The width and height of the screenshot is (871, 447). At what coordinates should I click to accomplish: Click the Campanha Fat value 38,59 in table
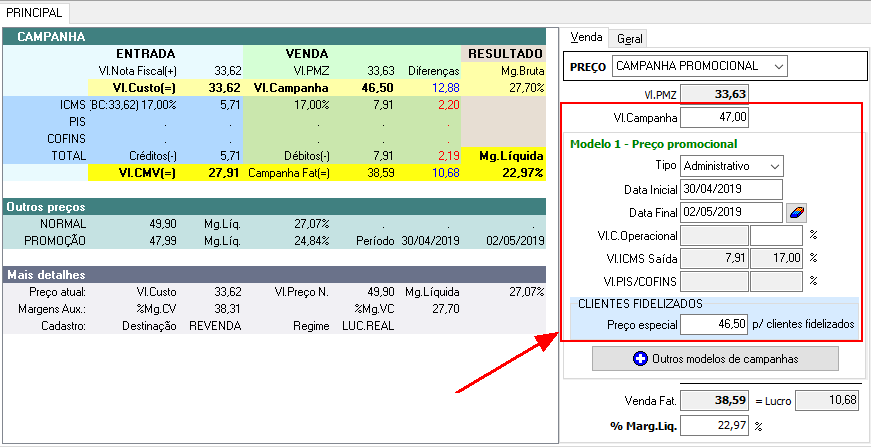381,173
